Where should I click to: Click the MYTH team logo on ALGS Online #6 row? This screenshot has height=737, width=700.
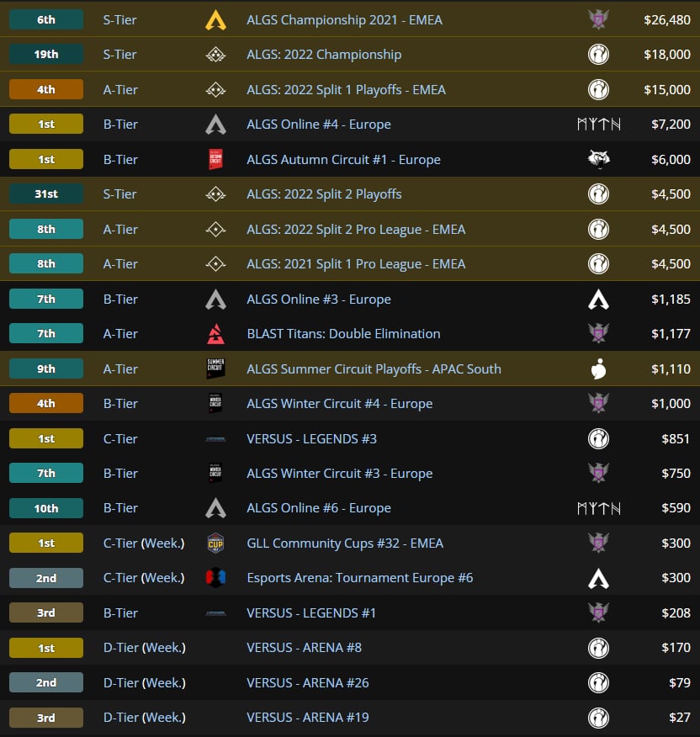click(x=599, y=508)
